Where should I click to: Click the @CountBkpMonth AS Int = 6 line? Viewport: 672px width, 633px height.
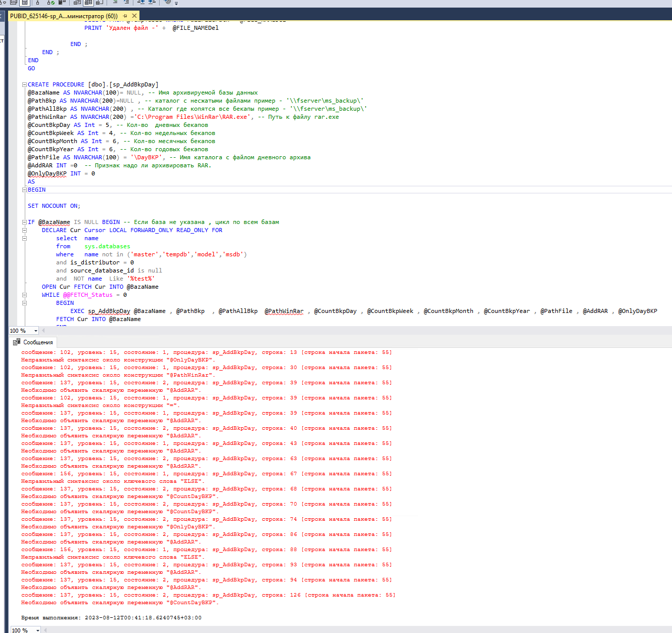pos(121,141)
